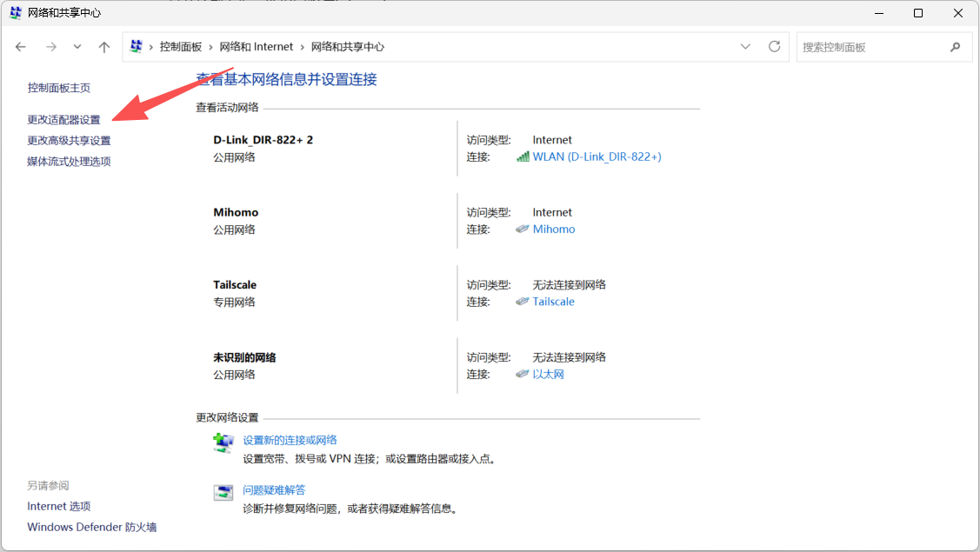Click the 以太网 adapter icon
This screenshot has height=552, width=980.
(523, 375)
